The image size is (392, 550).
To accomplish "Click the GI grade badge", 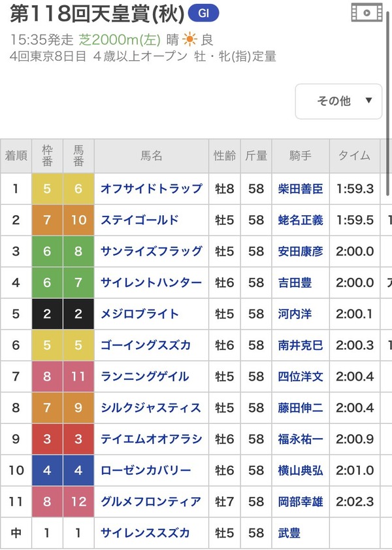I will click(x=203, y=12).
